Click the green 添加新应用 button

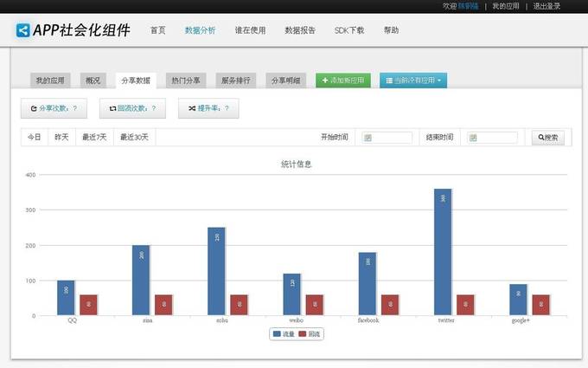click(343, 81)
